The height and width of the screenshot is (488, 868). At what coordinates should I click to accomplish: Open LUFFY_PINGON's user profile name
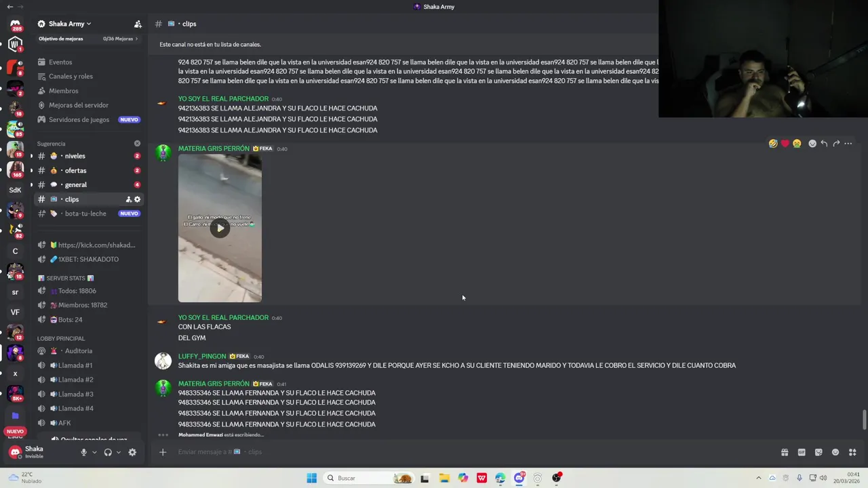point(202,357)
